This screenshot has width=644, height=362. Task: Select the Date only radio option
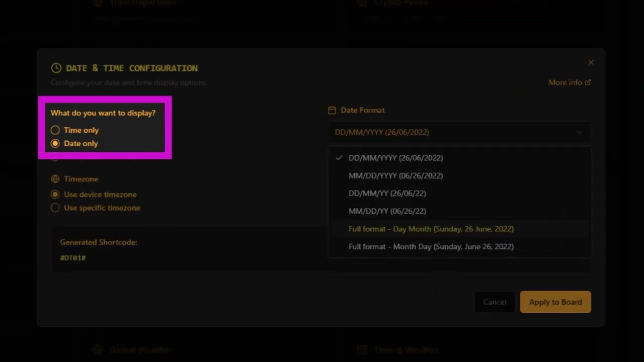pyautogui.click(x=74, y=143)
